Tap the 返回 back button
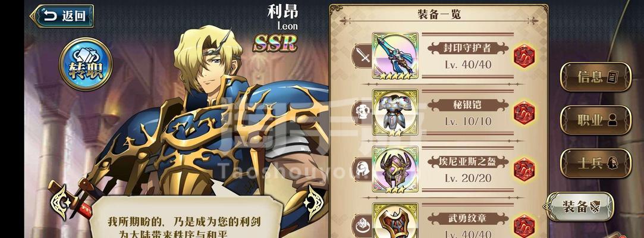 (x=62, y=16)
